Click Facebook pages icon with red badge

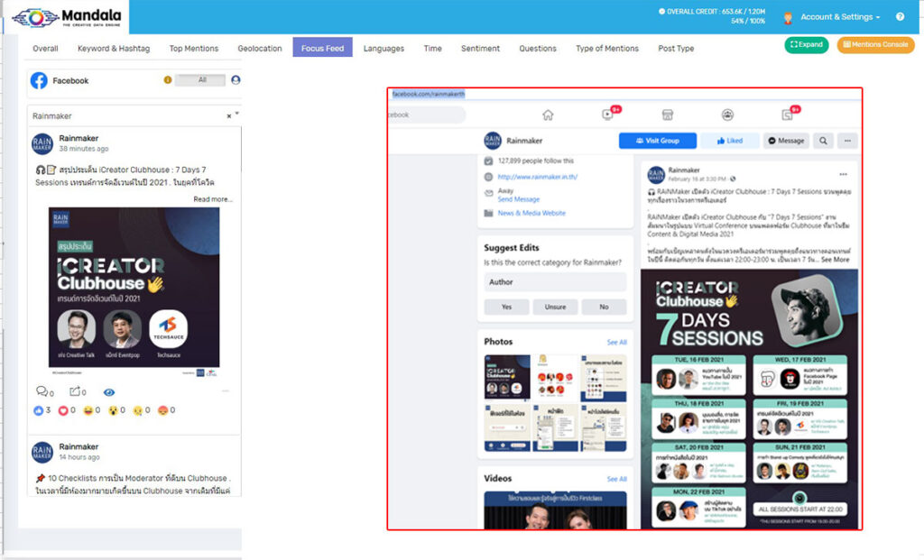788,115
